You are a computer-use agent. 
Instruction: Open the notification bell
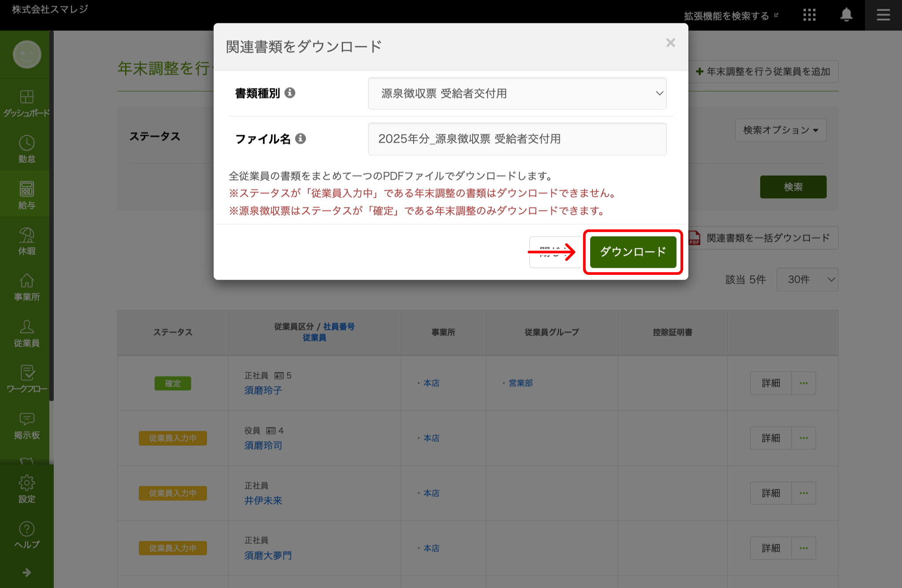click(x=846, y=15)
